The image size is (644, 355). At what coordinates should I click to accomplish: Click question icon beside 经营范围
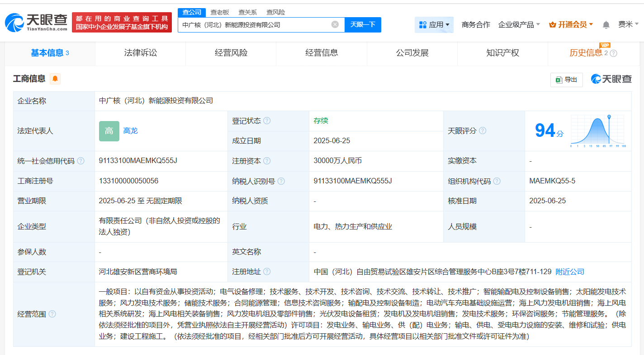[x=52, y=314]
